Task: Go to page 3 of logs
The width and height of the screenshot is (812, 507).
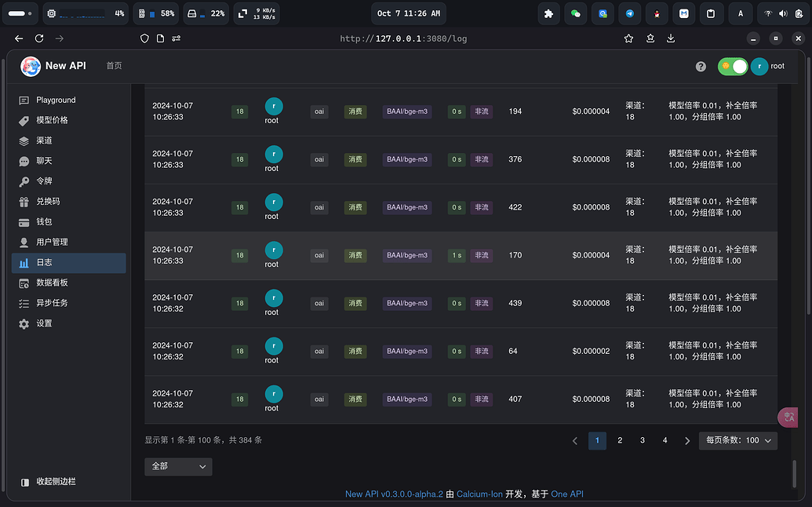Action: pos(642,441)
